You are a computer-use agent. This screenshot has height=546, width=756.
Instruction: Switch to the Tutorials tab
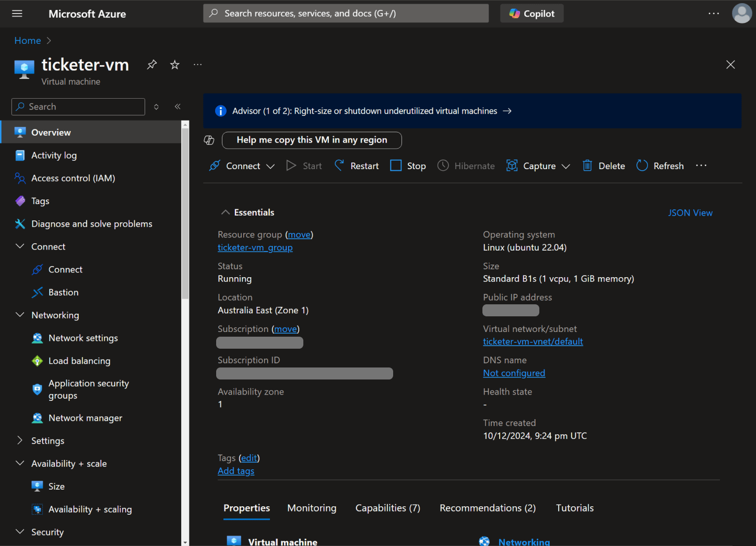click(575, 508)
